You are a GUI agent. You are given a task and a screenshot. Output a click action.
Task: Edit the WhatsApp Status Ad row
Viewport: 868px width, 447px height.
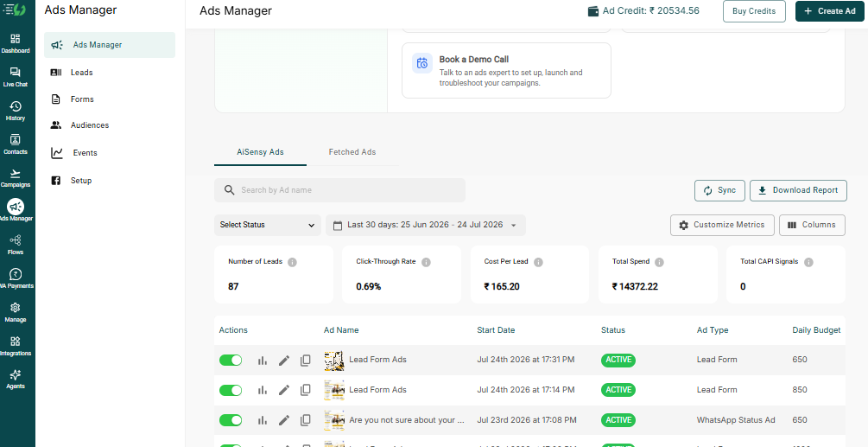pos(284,420)
